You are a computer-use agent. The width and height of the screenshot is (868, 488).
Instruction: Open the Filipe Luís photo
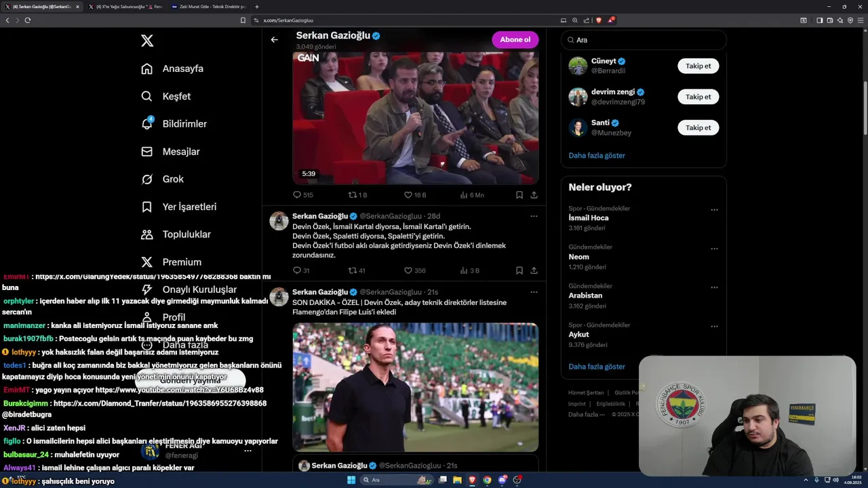point(415,387)
